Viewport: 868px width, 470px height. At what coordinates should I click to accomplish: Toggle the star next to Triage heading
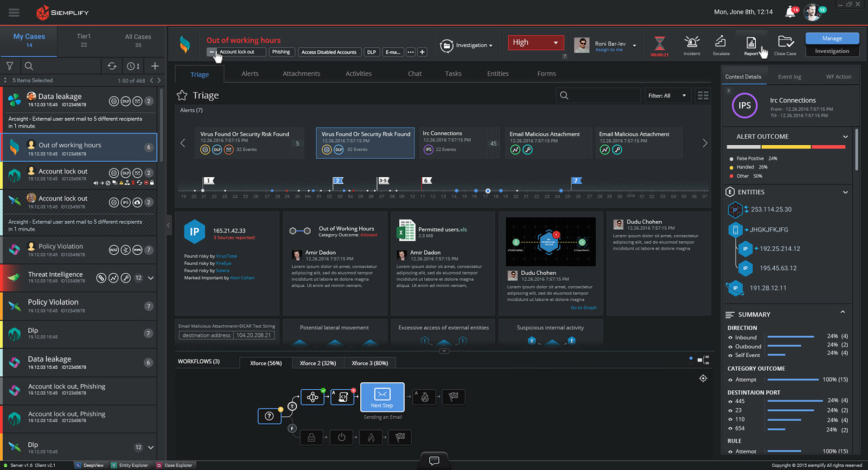pyautogui.click(x=182, y=95)
